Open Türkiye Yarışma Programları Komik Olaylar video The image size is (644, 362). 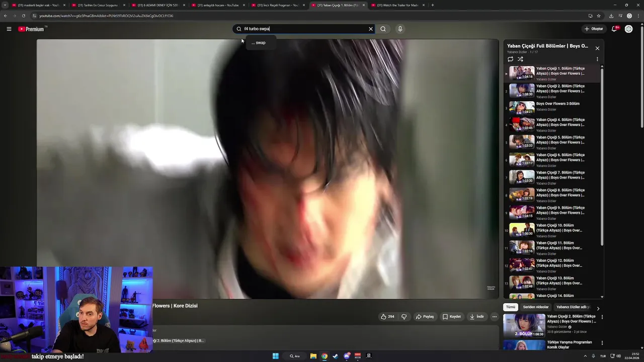[569, 344]
